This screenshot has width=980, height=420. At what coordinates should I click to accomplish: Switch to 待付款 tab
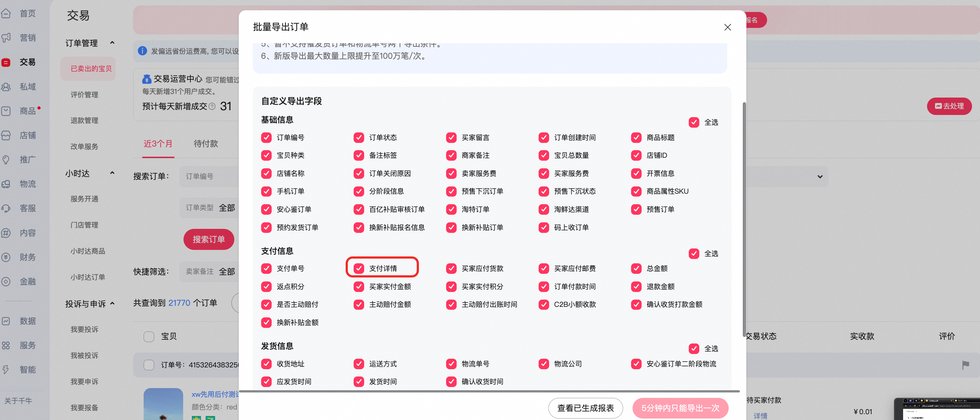coord(206,144)
